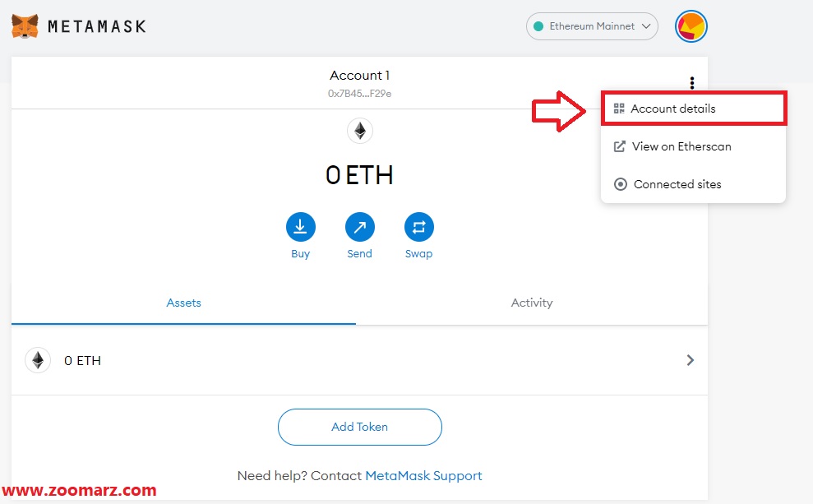813x504 pixels.
Task: Click the external link icon for Etherscan
Action: [x=620, y=146]
